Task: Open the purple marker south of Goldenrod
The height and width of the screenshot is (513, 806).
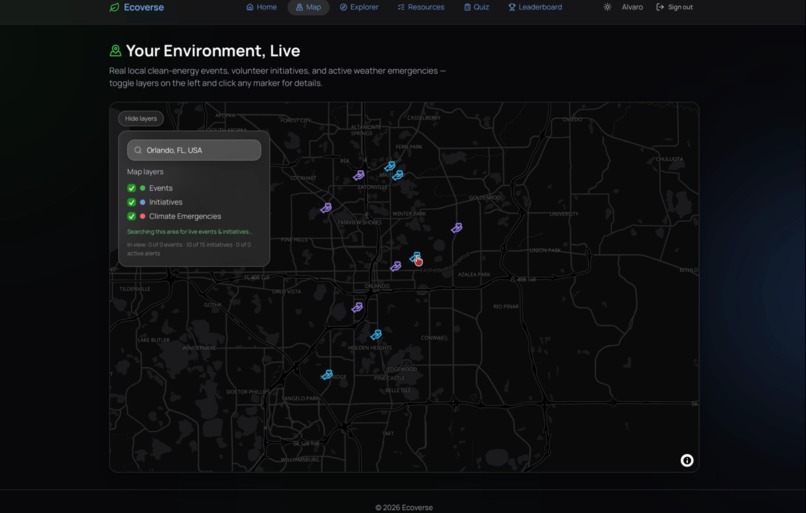Action: (456, 228)
